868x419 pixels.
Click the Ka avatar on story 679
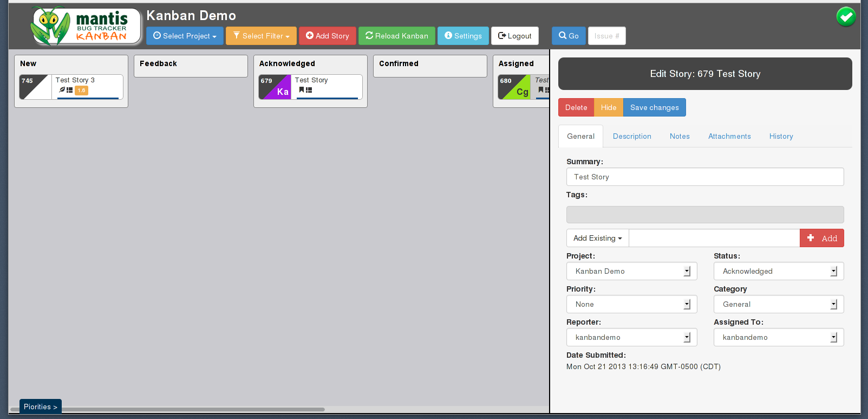coord(283,92)
